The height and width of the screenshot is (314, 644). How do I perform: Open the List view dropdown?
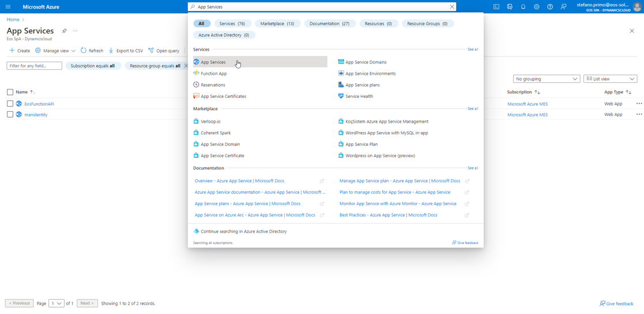click(610, 79)
